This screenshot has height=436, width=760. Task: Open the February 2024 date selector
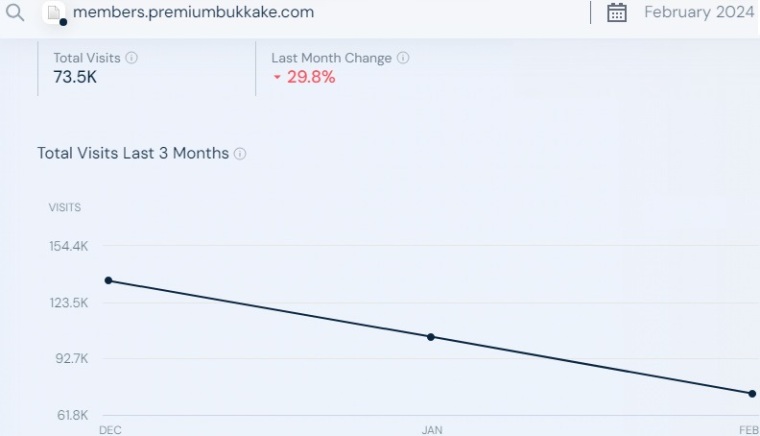[x=699, y=12]
